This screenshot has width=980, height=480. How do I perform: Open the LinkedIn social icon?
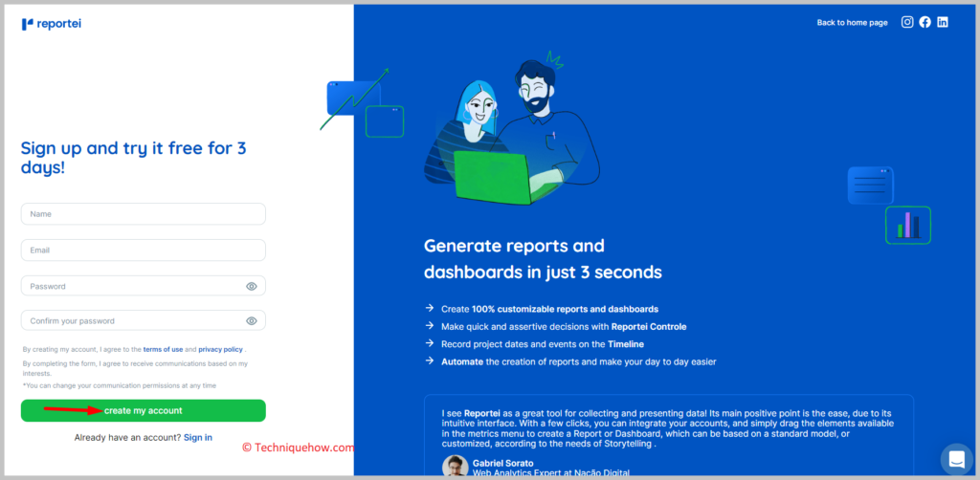[943, 22]
